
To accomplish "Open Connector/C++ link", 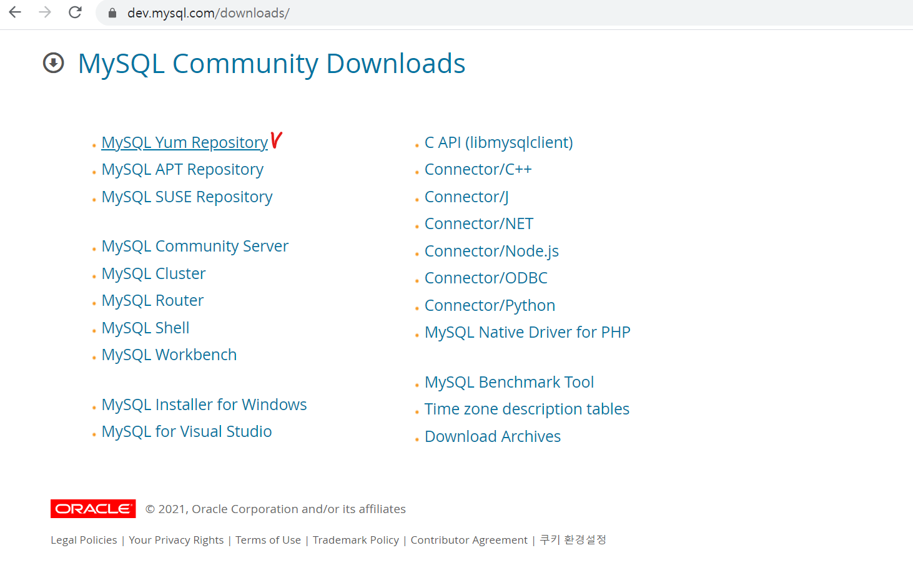I will click(478, 169).
